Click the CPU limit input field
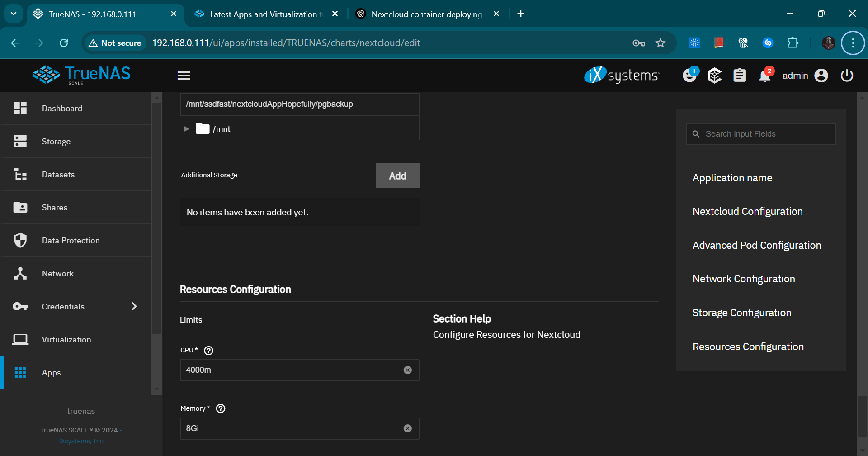 click(x=299, y=370)
